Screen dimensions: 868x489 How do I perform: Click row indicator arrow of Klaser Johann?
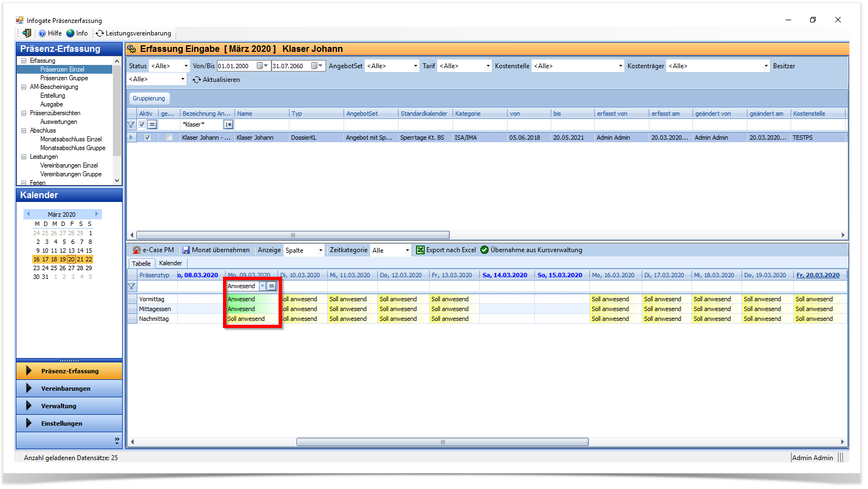pyautogui.click(x=131, y=138)
